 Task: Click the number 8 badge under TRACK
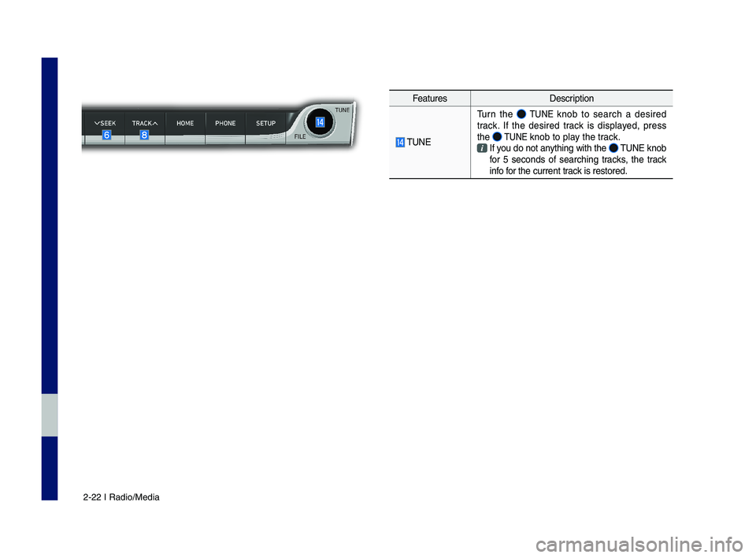pyautogui.click(x=145, y=136)
